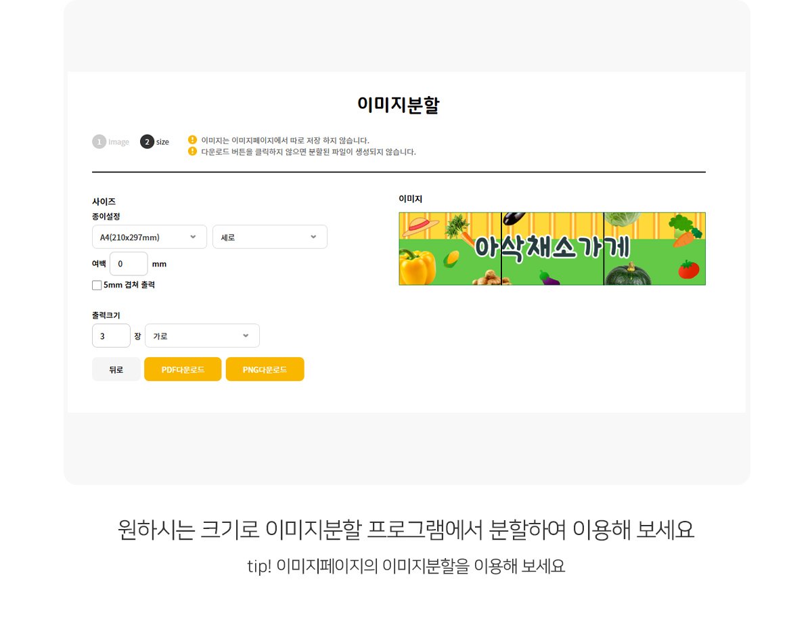Image resolution: width=812 pixels, height=644 pixels.
Task: Click the step 2 size circle icon
Action: (x=147, y=141)
